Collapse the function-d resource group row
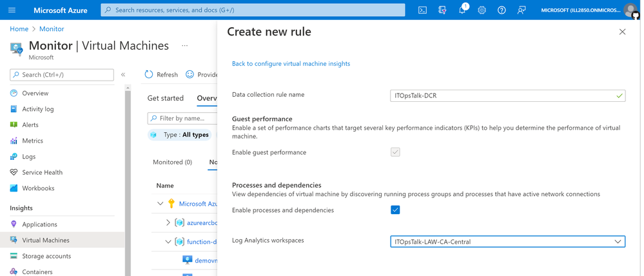This screenshot has width=644, height=276. coord(168,242)
